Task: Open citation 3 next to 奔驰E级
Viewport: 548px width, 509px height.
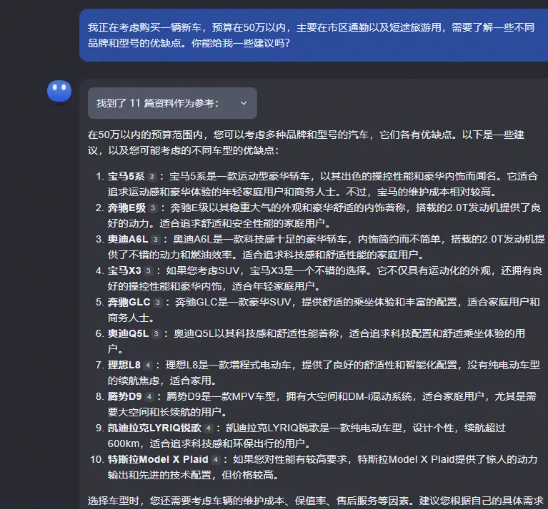Action: tap(153, 208)
